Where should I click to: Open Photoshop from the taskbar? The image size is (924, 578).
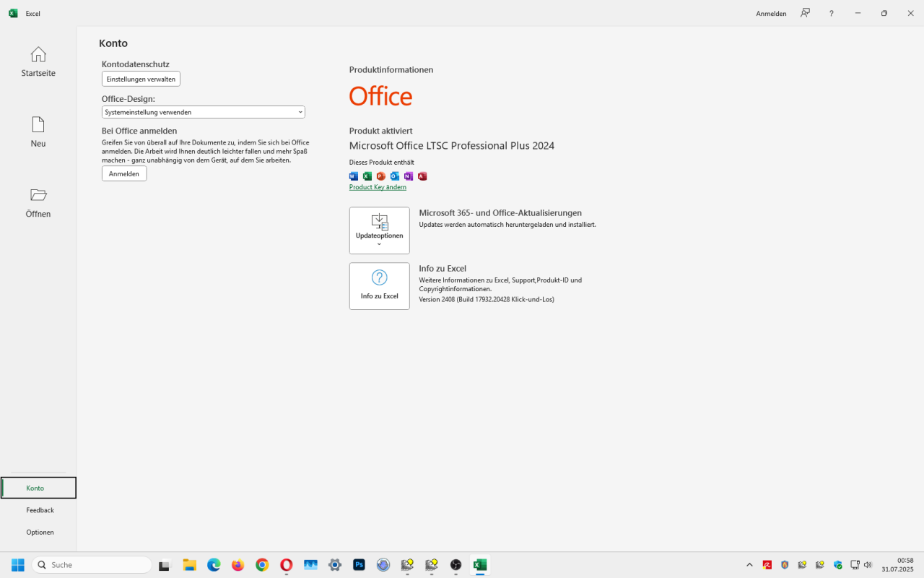359,565
